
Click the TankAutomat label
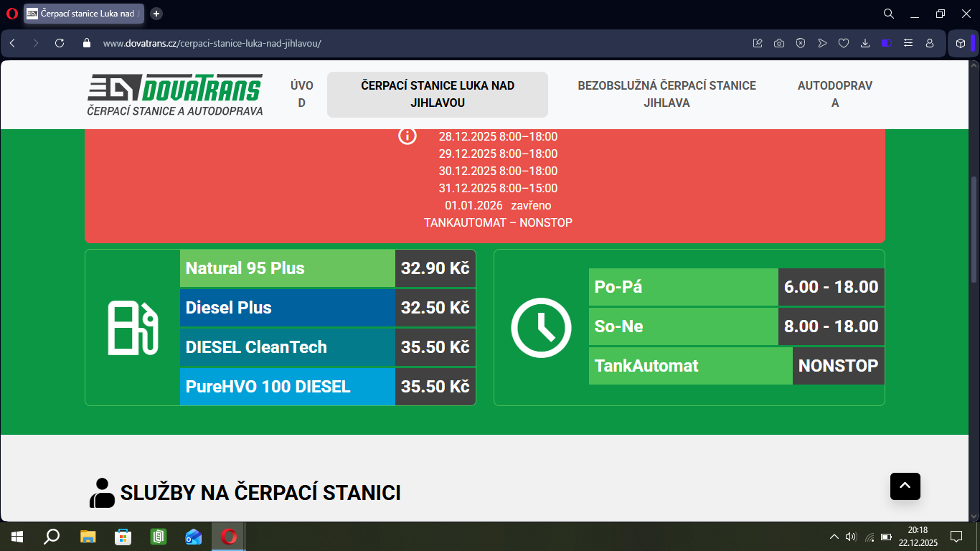coord(646,366)
